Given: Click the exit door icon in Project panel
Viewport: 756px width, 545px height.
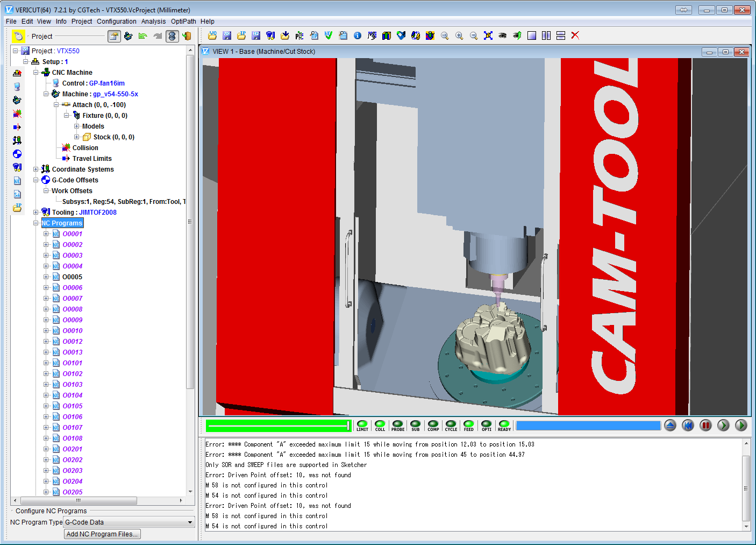Looking at the screenshot, I should (x=187, y=36).
